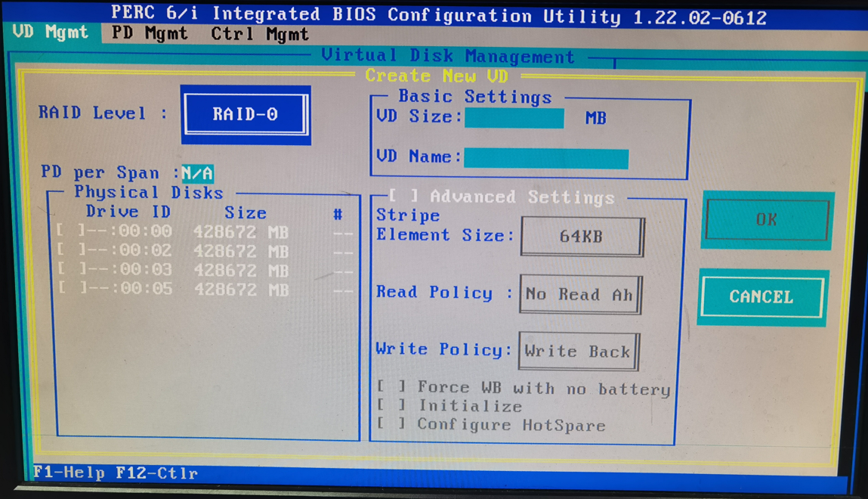Click the VD Size input field
The image size is (868, 499).
514,117
